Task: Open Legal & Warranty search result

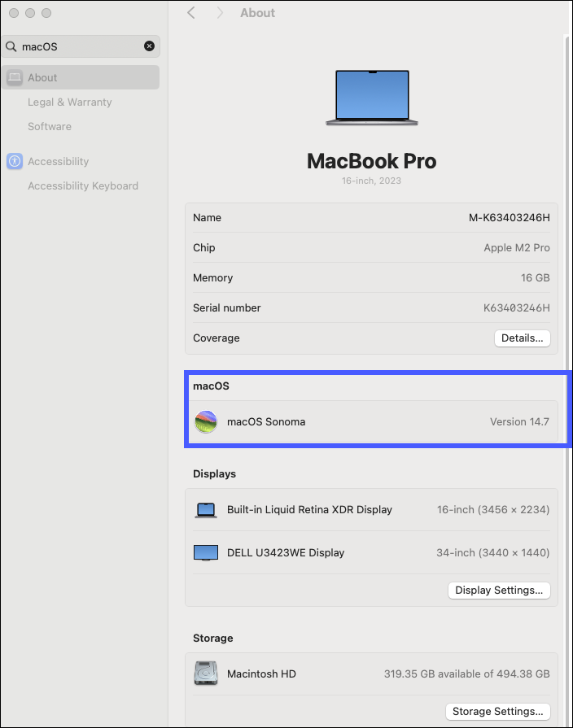Action: tap(70, 102)
